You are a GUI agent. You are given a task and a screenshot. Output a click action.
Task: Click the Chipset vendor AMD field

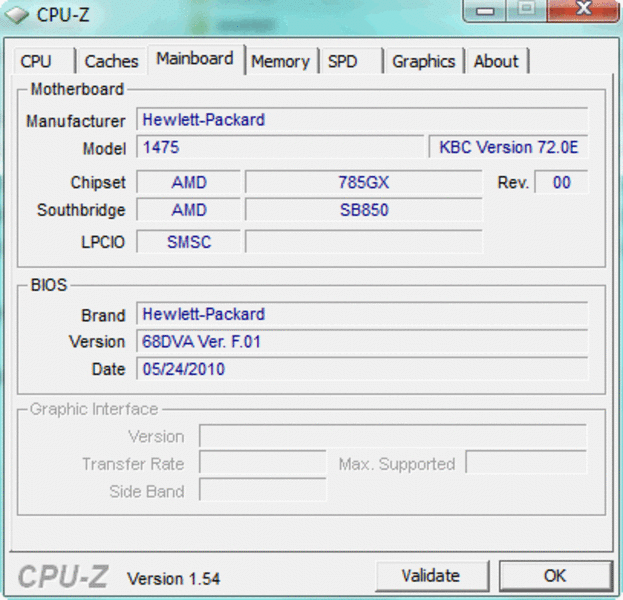pos(189,182)
